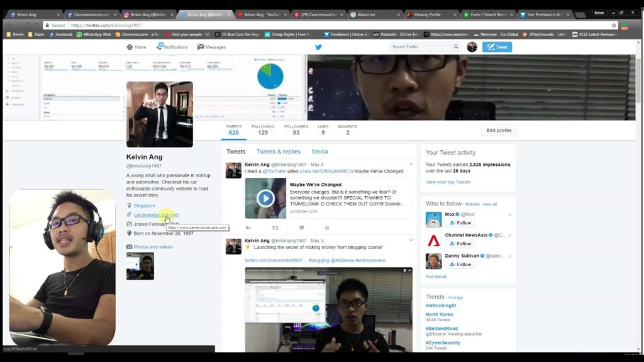
Task: Switch to Media tab
Action: pos(319,151)
